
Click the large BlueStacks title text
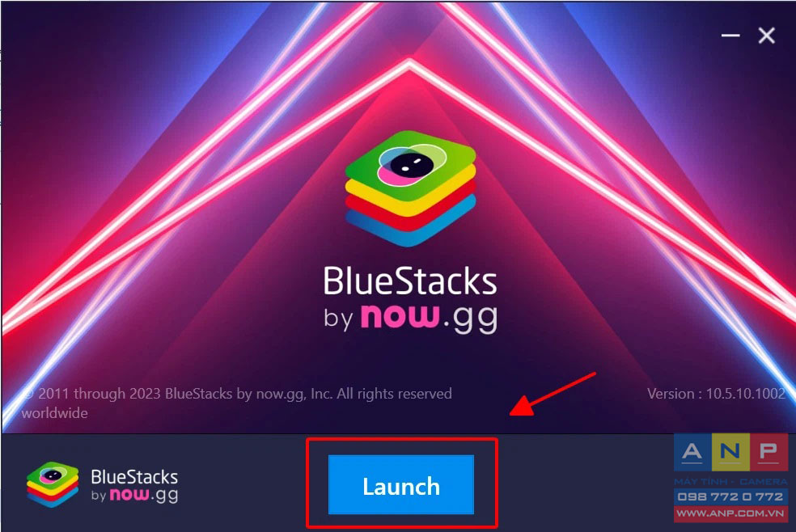point(409,281)
